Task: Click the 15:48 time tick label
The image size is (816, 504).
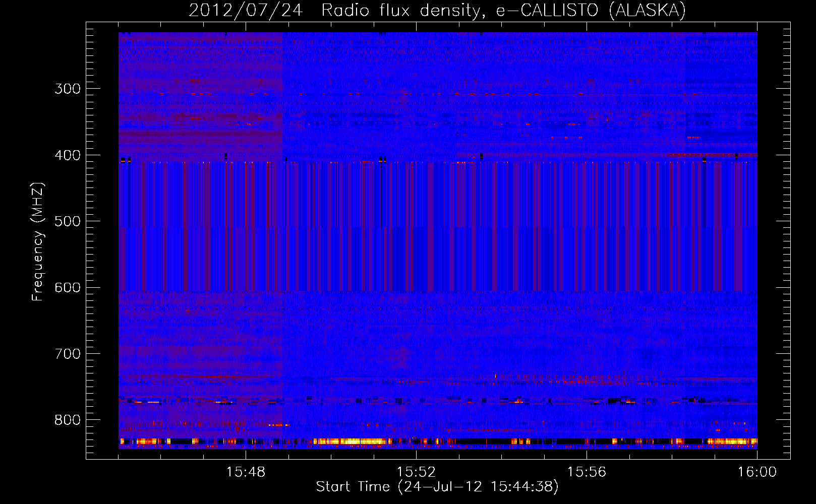Action: click(246, 472)
